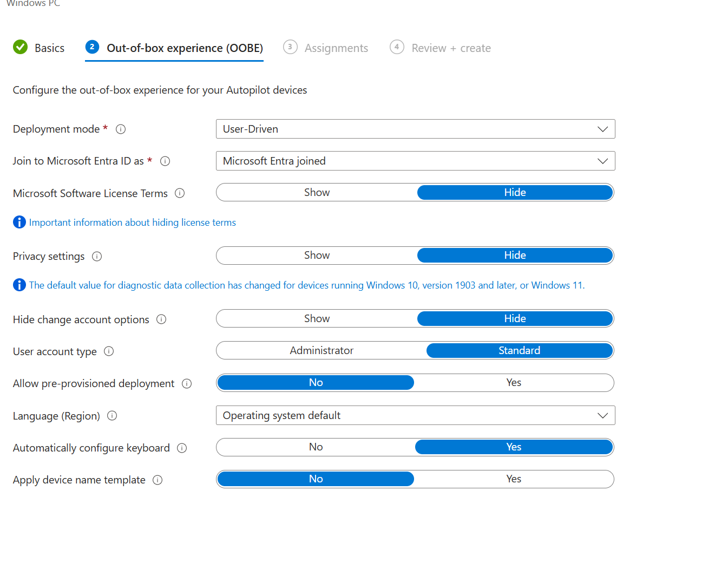Click info icon beside Join to Microsoft Entra ID
Viewport: 728px width, 582px height.
click(x=165, y=161)
